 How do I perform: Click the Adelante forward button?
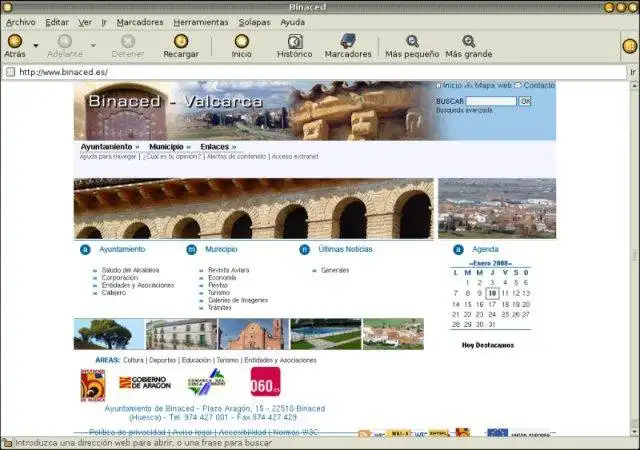coord(65,46)
